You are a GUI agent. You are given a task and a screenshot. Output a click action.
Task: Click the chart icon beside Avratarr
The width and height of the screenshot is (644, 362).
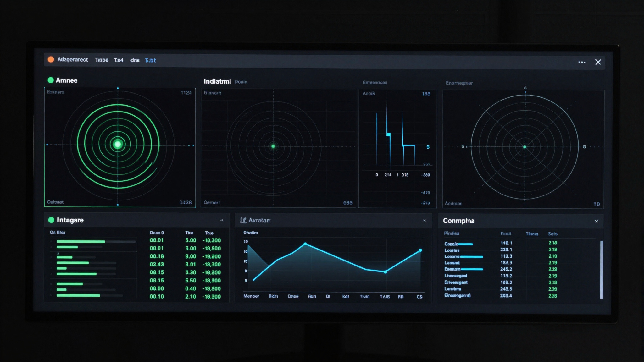[x=243, y=220]
